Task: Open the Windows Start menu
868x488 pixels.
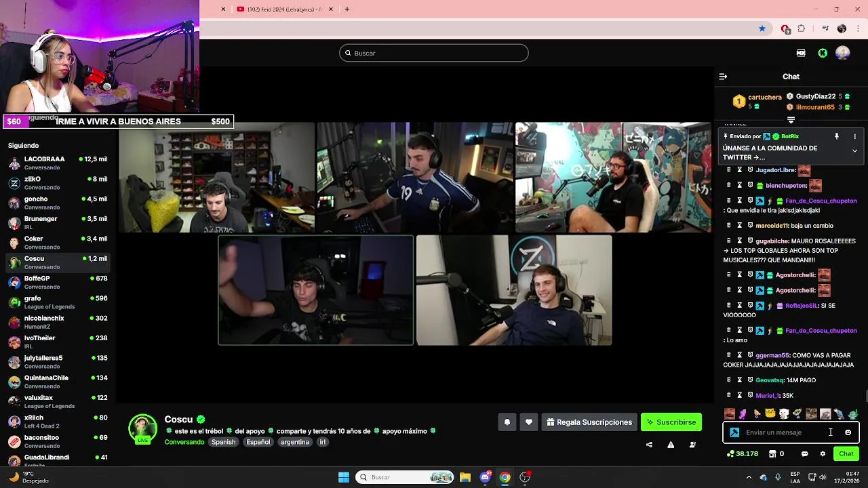Action: pos(344,477)
